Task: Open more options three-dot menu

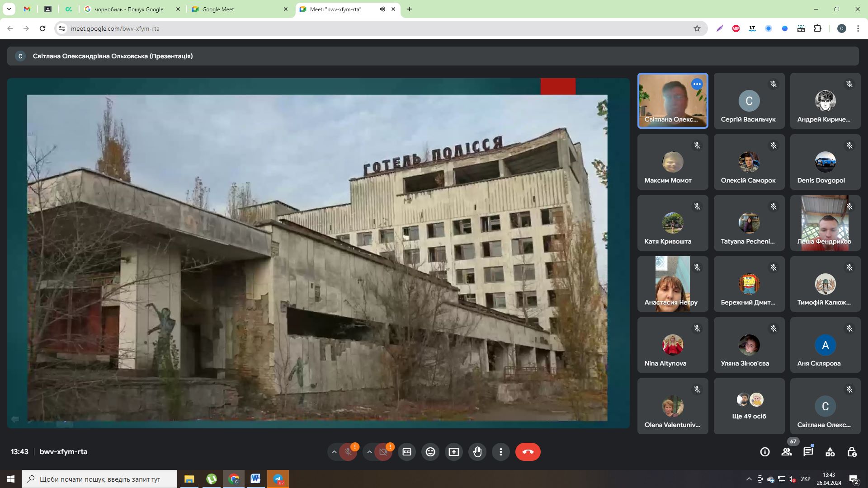Action: (501, 452)
